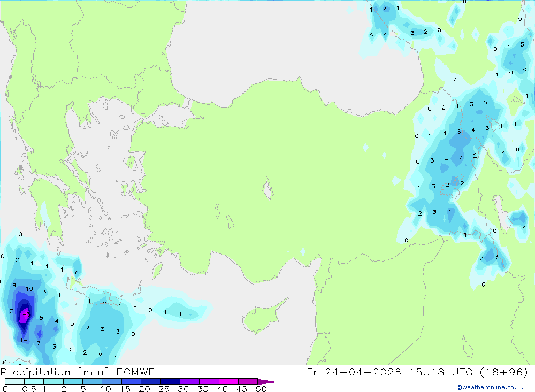This screenshot has height=392, width=535.
Task: Choose the 25–30 mm dark navy swatch
Action: 170,381
